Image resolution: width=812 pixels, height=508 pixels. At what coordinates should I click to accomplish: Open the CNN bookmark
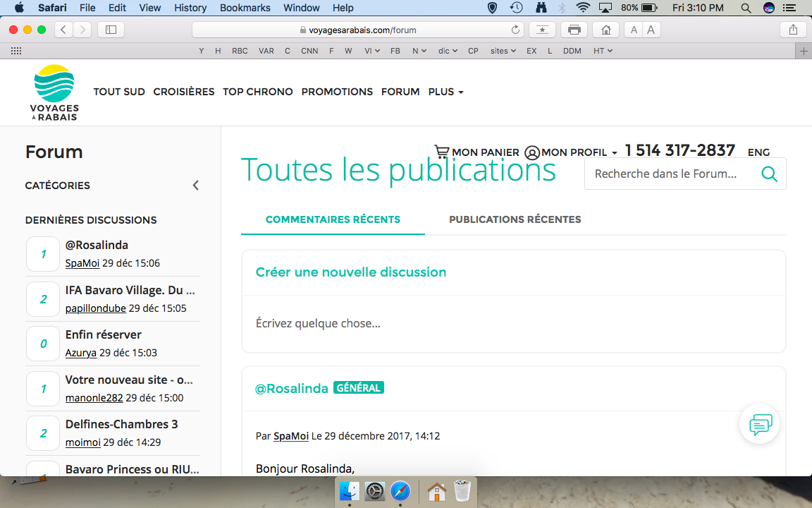pyautogui.click(x=309, y=51)
